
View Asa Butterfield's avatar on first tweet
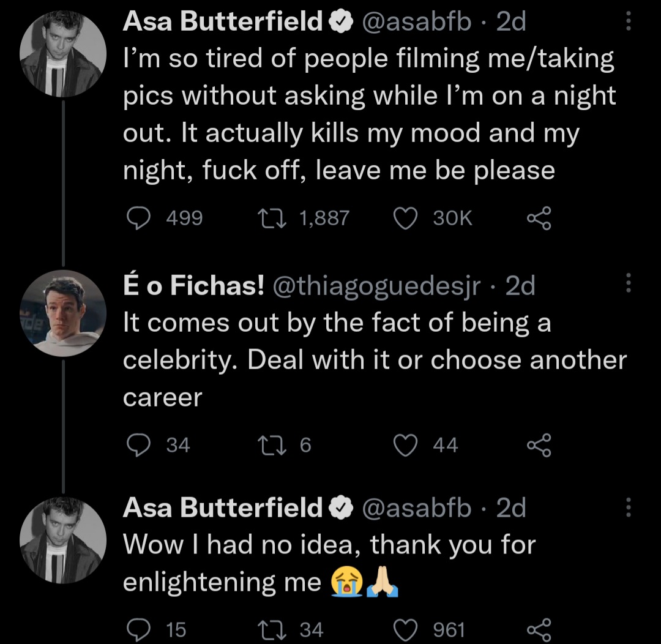point(64,54)
